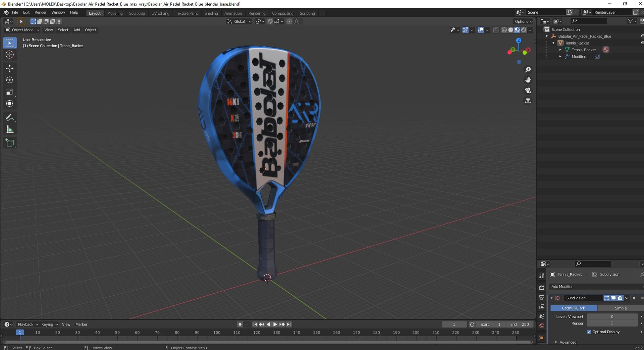Click the End frame field
The image size is (644, 350).
pos(520,325)
